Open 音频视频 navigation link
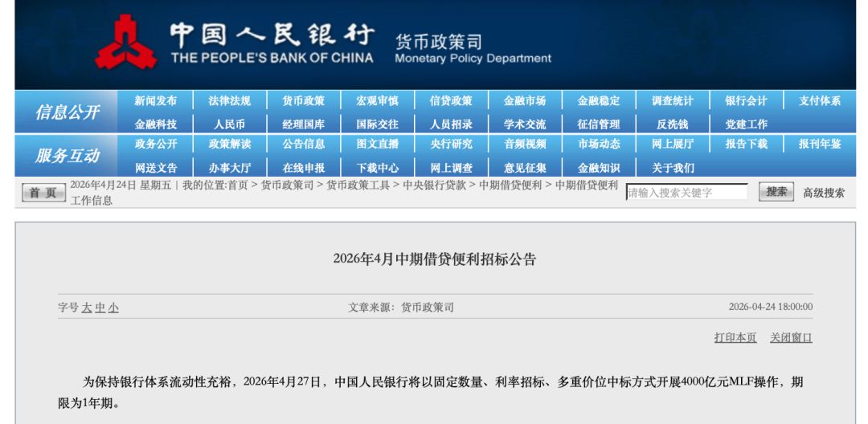The height and width of the screenshot is (424, 868). (x=525, y=145)
